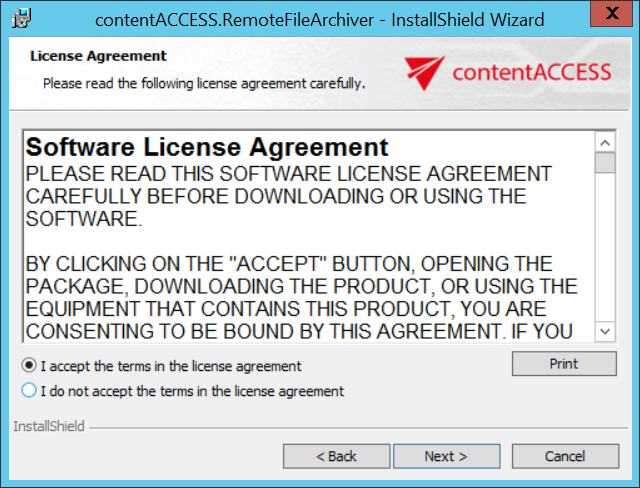640x488 pixels.
Task: Click the bold "License Agreement" header label
Action: 98,56
